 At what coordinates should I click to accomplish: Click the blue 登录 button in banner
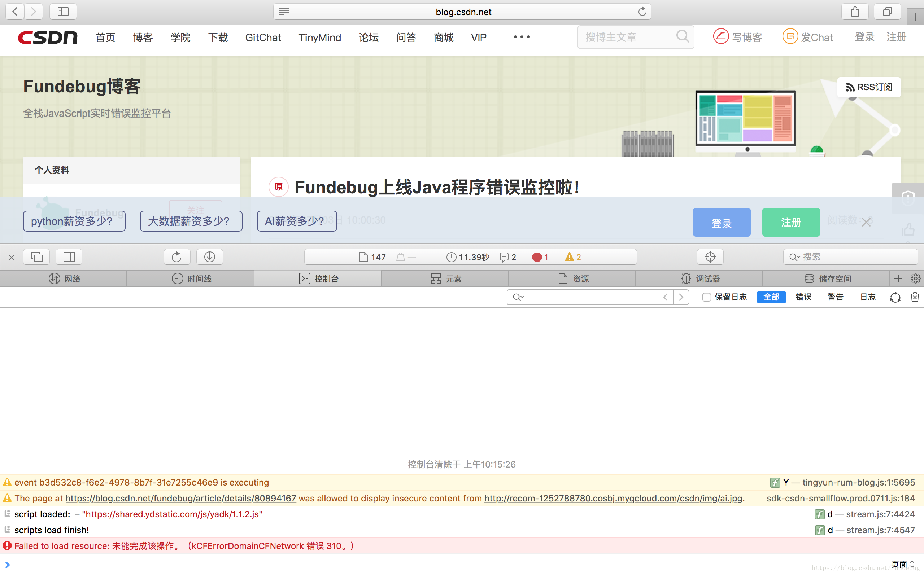click(722, 222)
